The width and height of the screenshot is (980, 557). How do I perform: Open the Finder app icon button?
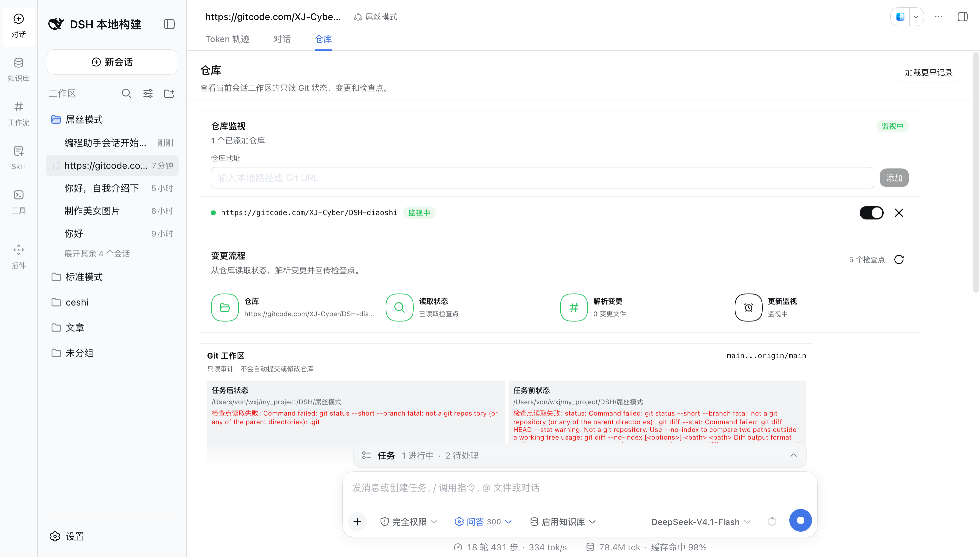click(900, 17)
